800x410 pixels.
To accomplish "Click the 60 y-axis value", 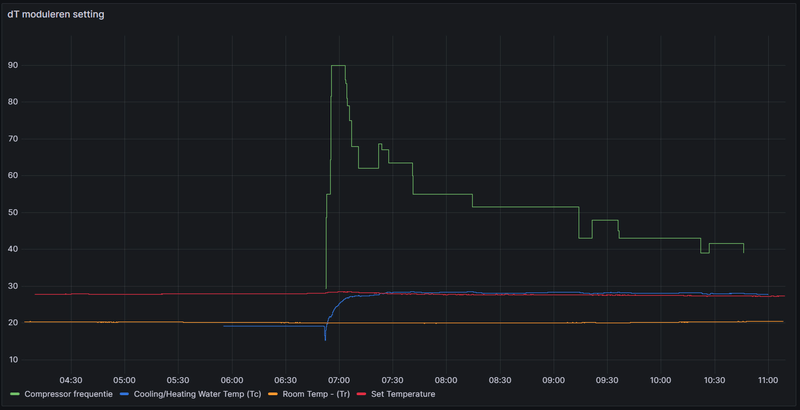I will 13,175.
